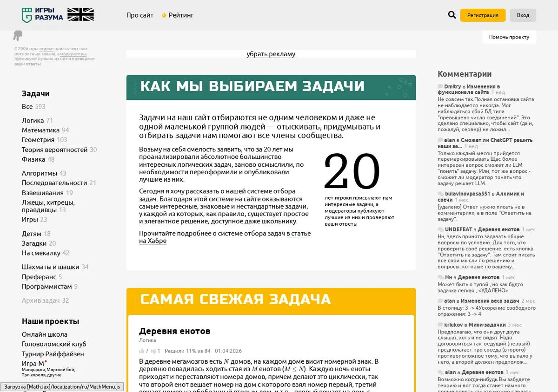Click the flame icon beside Рейтинг
This screenshot has width=558, height=392.
click(x=164, y=15)
